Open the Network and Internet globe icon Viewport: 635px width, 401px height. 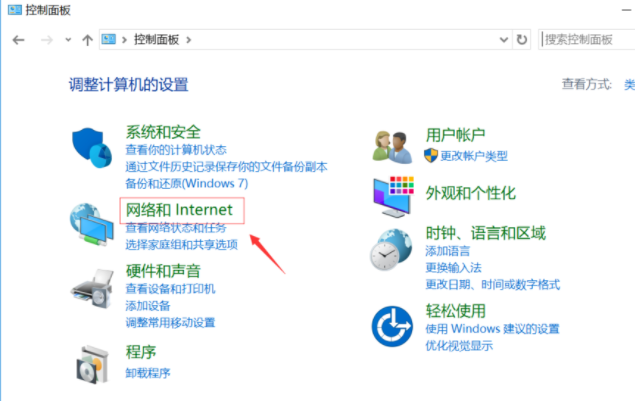[92, 224]
